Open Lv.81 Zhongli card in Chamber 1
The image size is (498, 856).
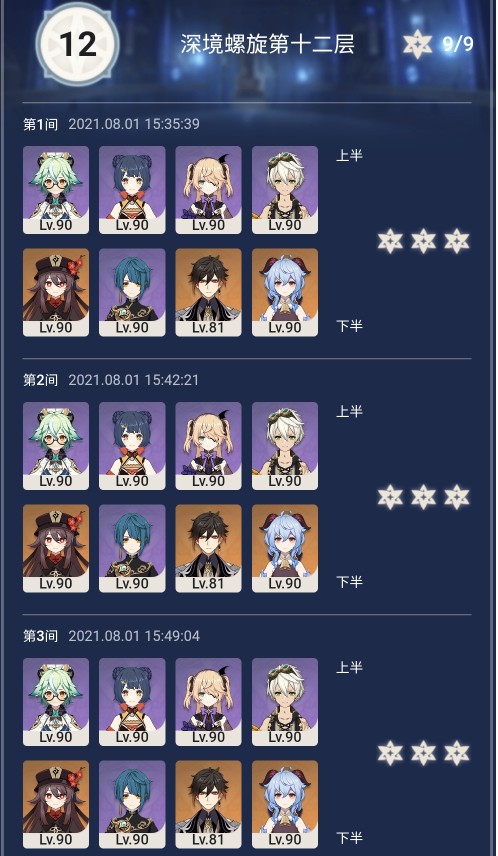point(208,292)
